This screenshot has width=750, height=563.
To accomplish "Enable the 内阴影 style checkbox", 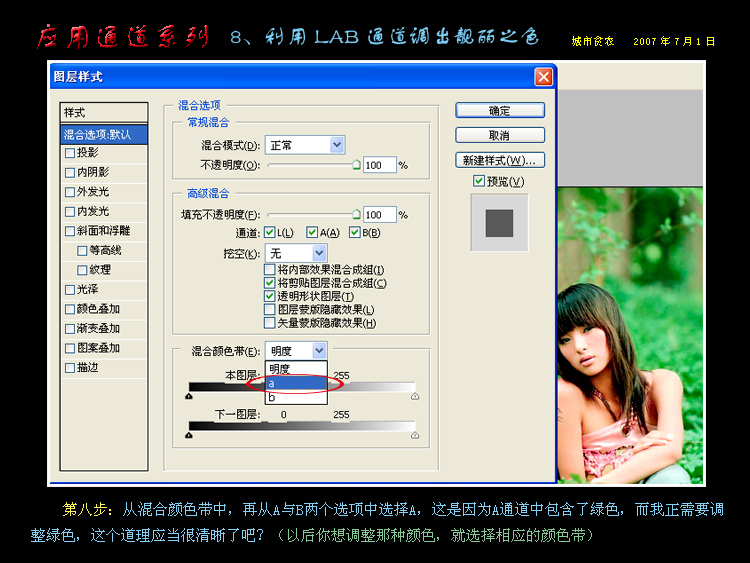I will tap(70, 172).
